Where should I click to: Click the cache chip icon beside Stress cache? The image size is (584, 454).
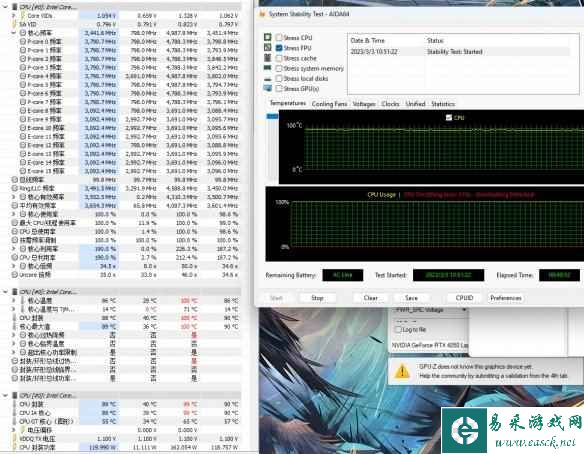[267, 58]
